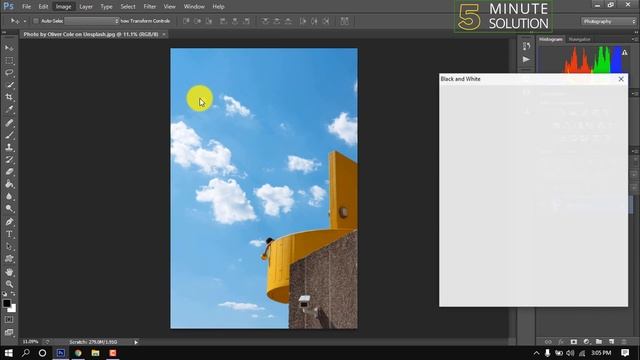Create a new layer

click(x=611, y=342)
